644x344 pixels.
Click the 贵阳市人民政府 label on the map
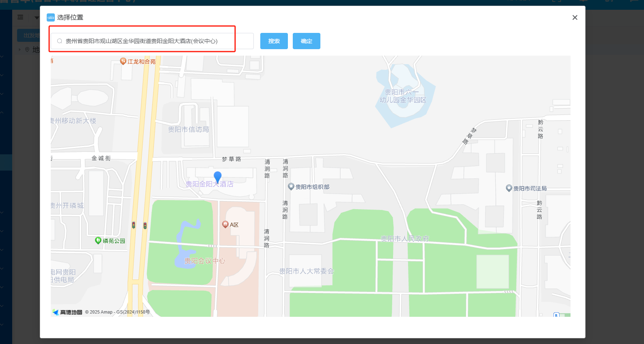(x=404, y=238)
